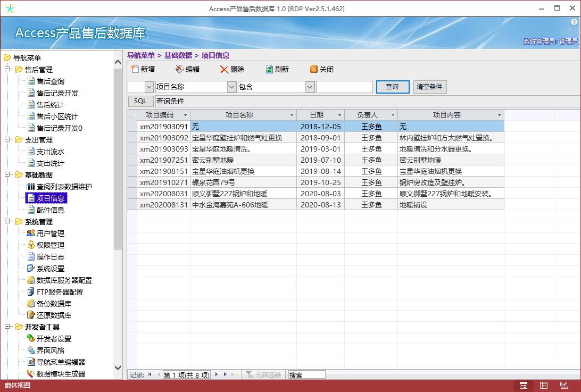Screen dimensions: 581x392
Task: Open 数据库服务器配置 via its icon
Action: click(x=31, y=280)
